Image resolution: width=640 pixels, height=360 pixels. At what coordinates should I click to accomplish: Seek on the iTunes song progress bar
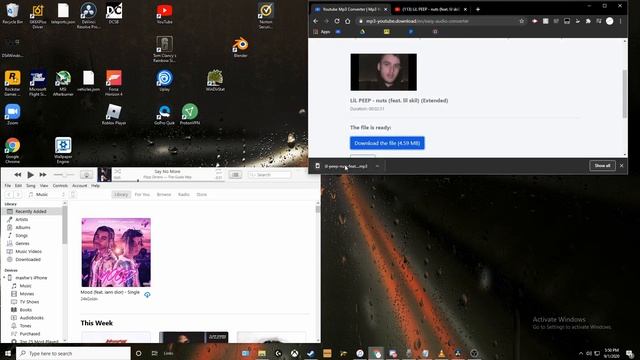pos(168,180)
